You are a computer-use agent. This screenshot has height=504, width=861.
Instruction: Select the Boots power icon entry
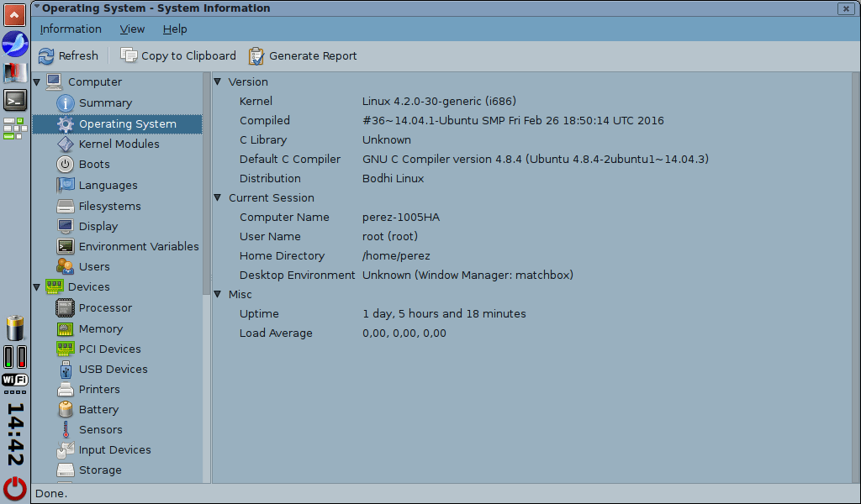66,165
